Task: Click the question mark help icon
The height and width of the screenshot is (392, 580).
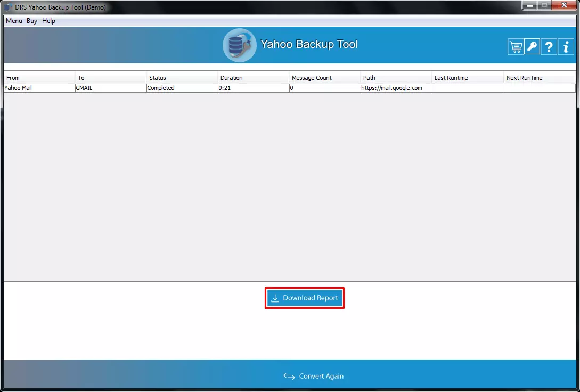Action: [x=549, y=47]
